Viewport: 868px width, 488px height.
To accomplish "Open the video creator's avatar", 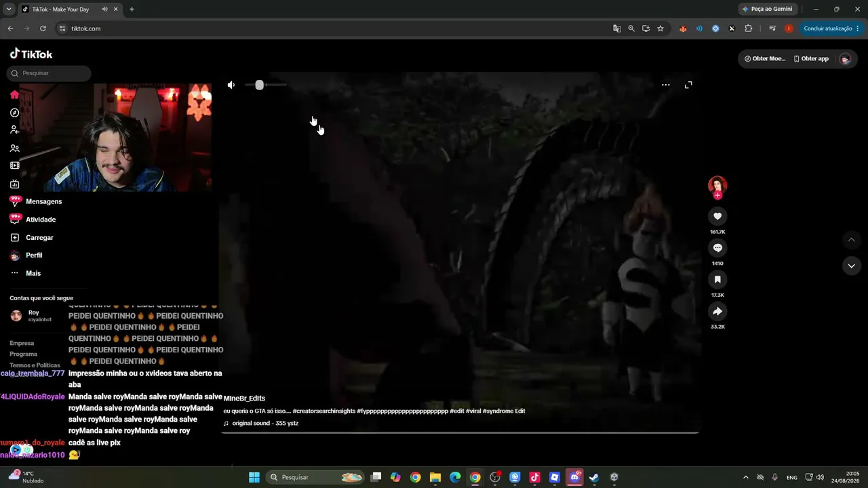I will [x=717, y=185].
